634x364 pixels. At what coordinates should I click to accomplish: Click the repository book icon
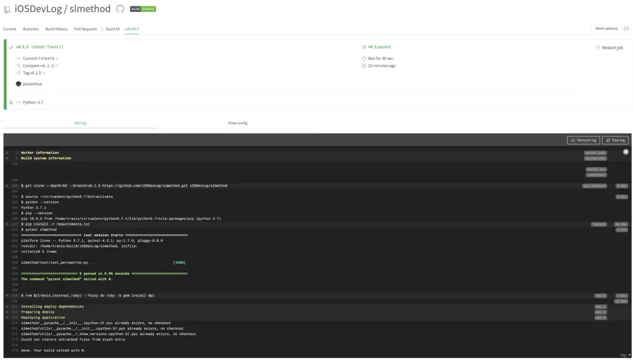(7, 9)
